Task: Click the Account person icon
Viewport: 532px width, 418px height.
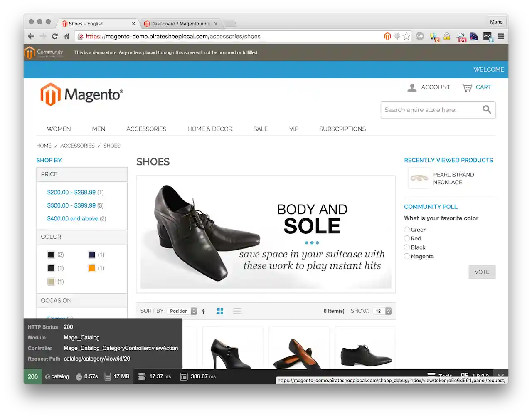Action: coord(412,87)
